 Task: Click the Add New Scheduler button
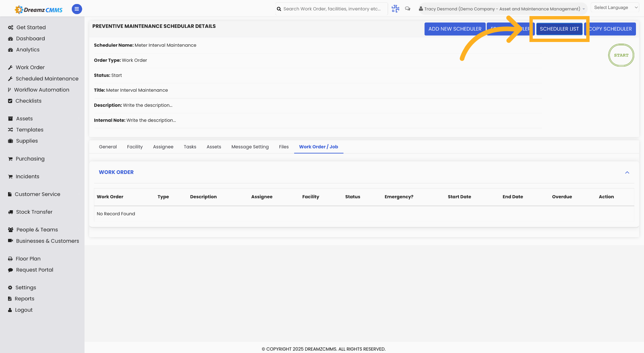(x=455, y=29)
